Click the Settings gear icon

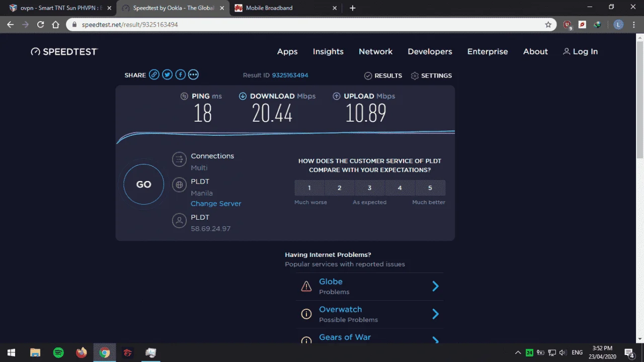pyautogui.click(x=415, y=76)
